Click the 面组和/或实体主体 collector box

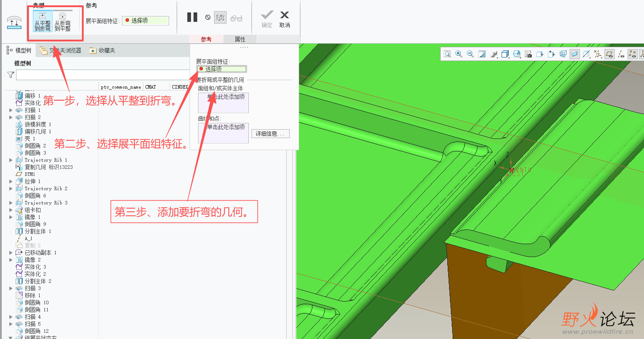pos(223,103)
